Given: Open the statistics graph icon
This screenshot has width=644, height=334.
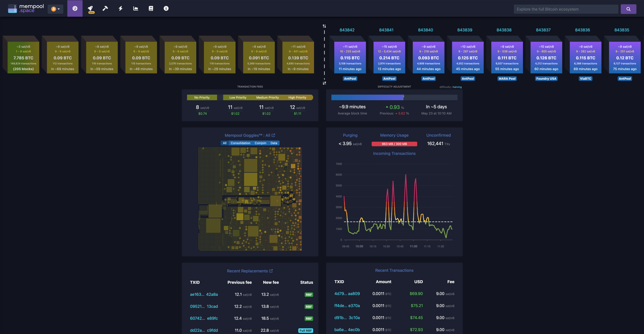Looking at the screenshot, I should 136,8.
